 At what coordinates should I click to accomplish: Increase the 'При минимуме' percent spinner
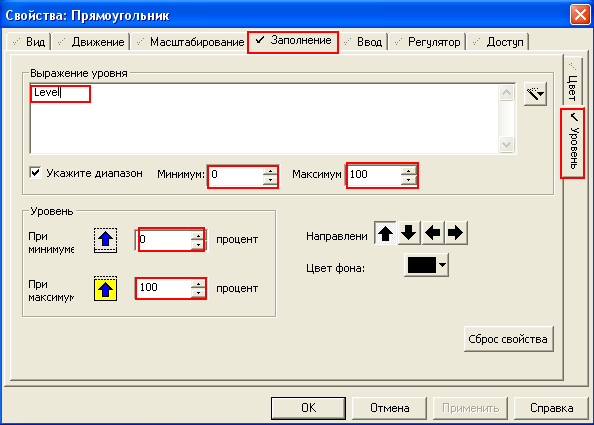point(198,236)
